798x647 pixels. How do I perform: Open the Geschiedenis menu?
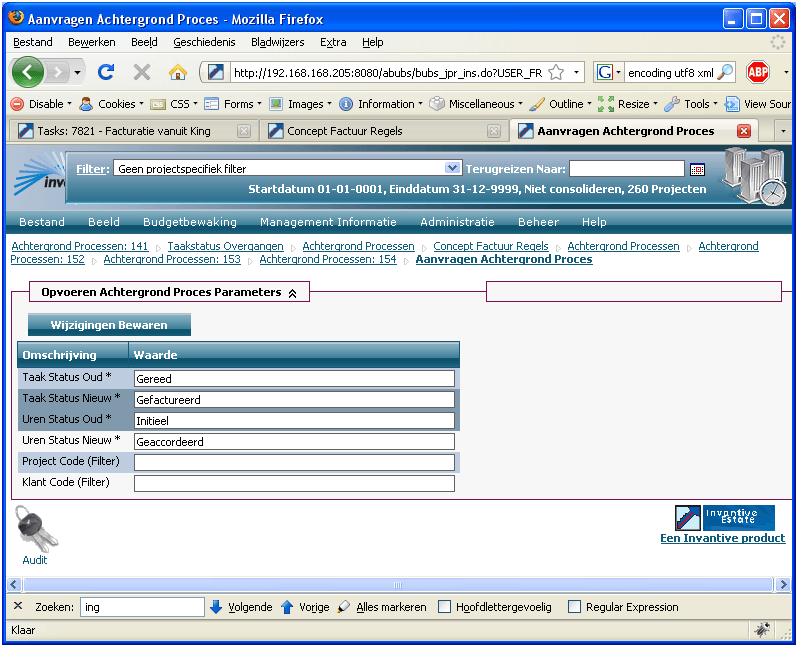204,42
